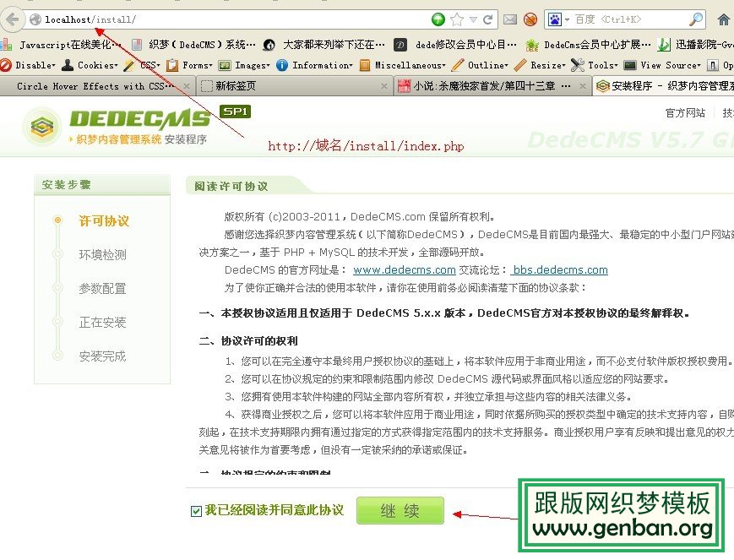Screen dimensions: 734x560
Task: Open the Forms dropdown menu
Action: click(x=189, y=65)
